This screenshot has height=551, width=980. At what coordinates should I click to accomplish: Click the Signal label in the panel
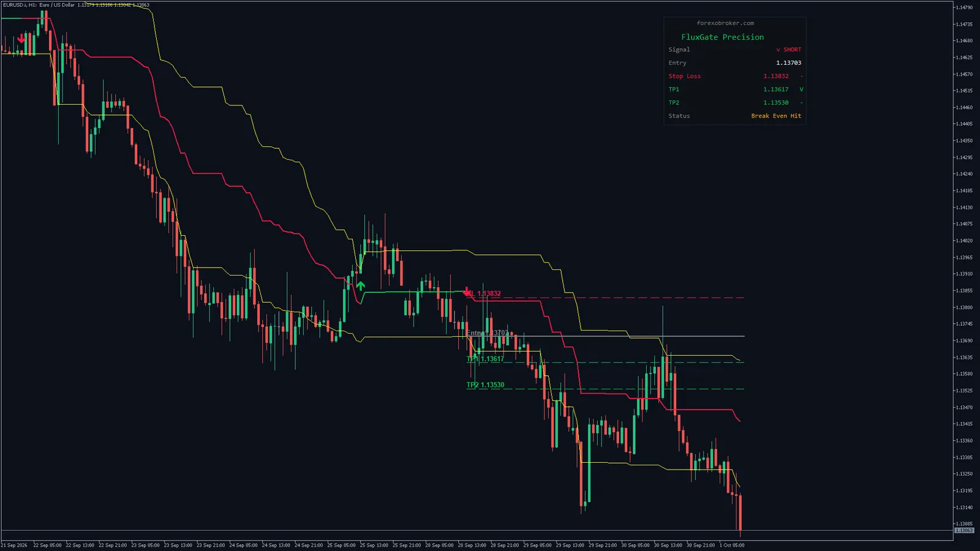pyautogui.click(x=679, y=50)
